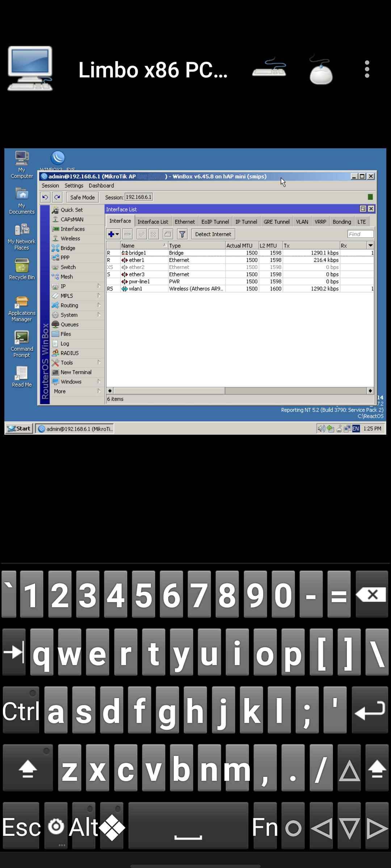Tap the Esc key on the keyboard
The image size is (391, 868).
pyautogui.click(x=21, y=826)
